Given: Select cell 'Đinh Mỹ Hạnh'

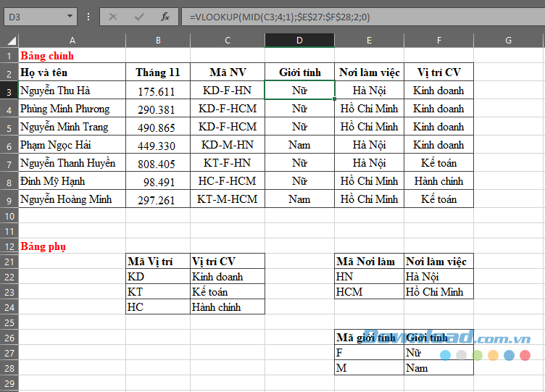Looking at the screenshot, I should (x=72, y=180).
